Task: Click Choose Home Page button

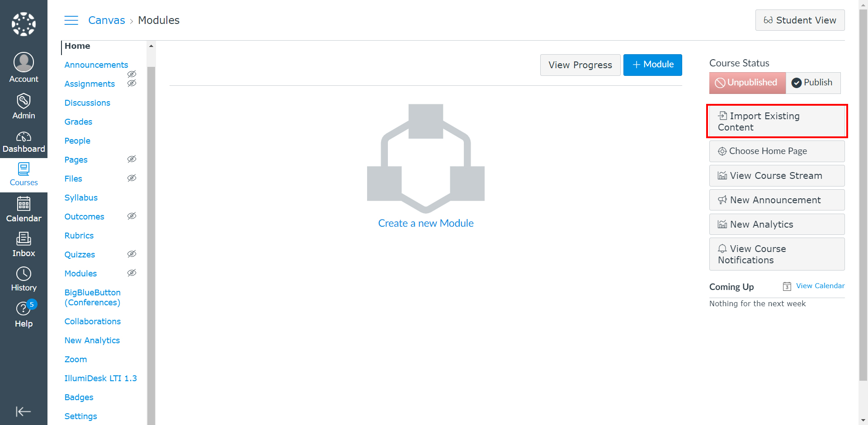Action: coord(777,151)
